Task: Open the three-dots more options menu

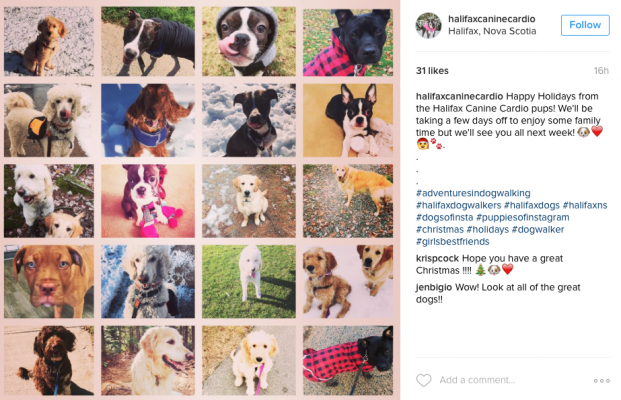Action: (x=601, y=381)
